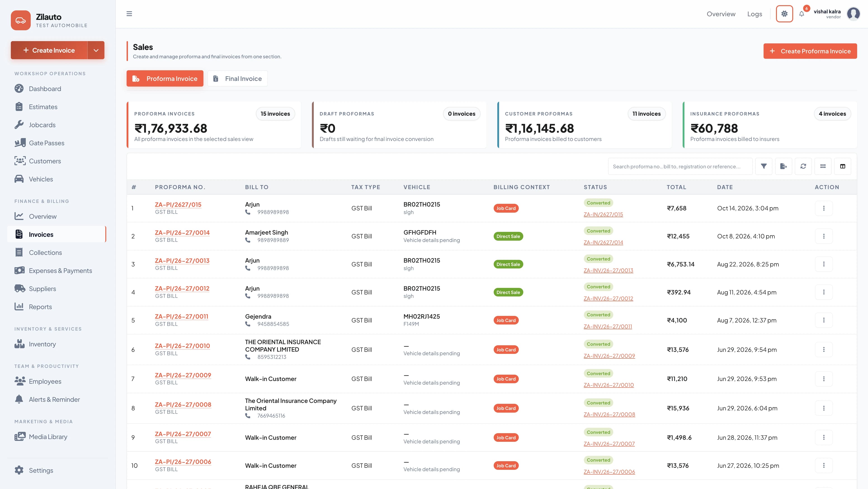Screen dimensions: 868x489
Task: Click the Create Invoice button
Action: click(x=49, y=50)
